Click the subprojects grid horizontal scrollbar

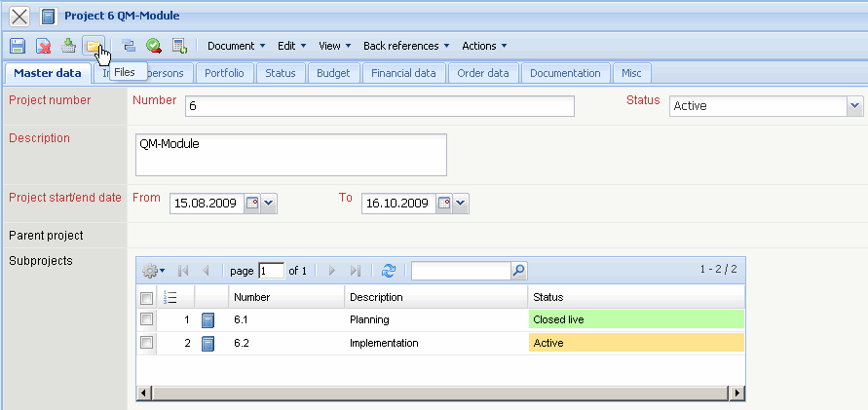pos(438,392)
